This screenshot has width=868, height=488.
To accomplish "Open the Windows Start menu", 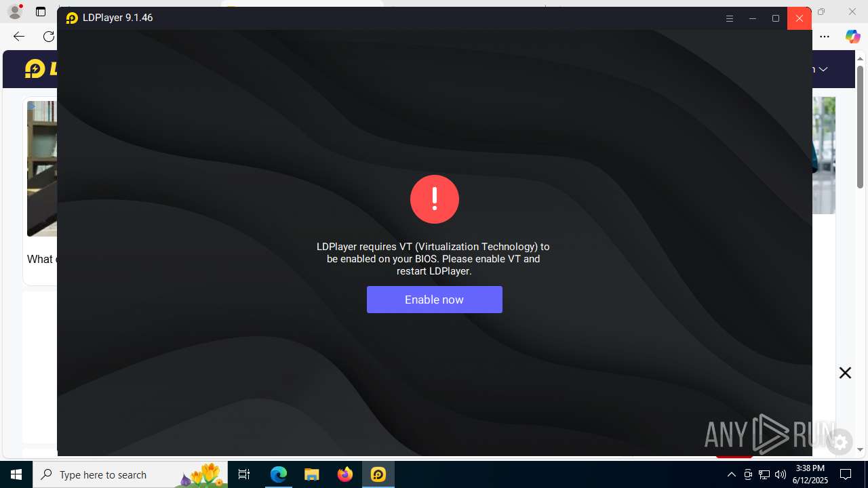I will [16, 474].
